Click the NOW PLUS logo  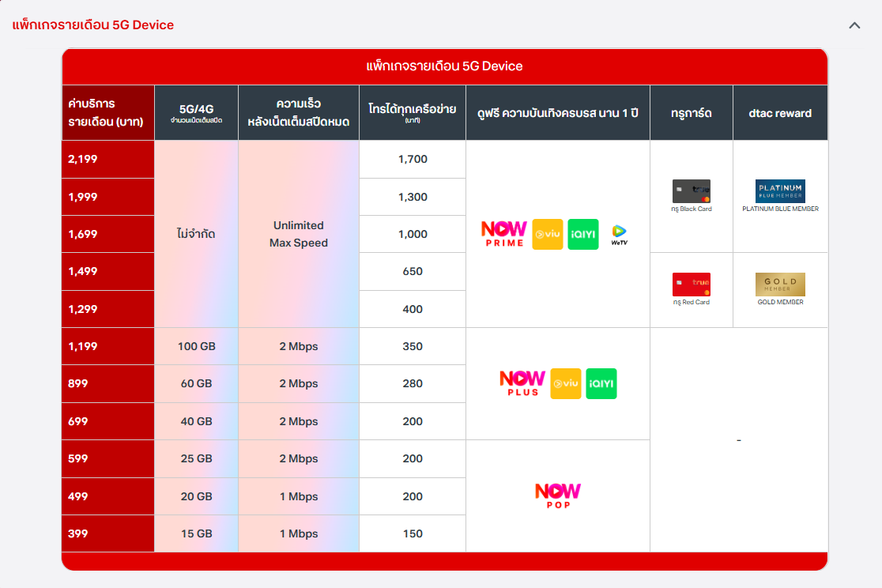522,383
